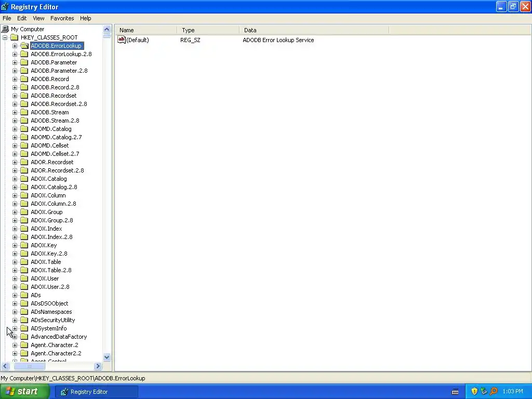Click the HKEY_CLASSES_ROOT folder icon
This screenshot has width=532, height=399.
(14, 37)
